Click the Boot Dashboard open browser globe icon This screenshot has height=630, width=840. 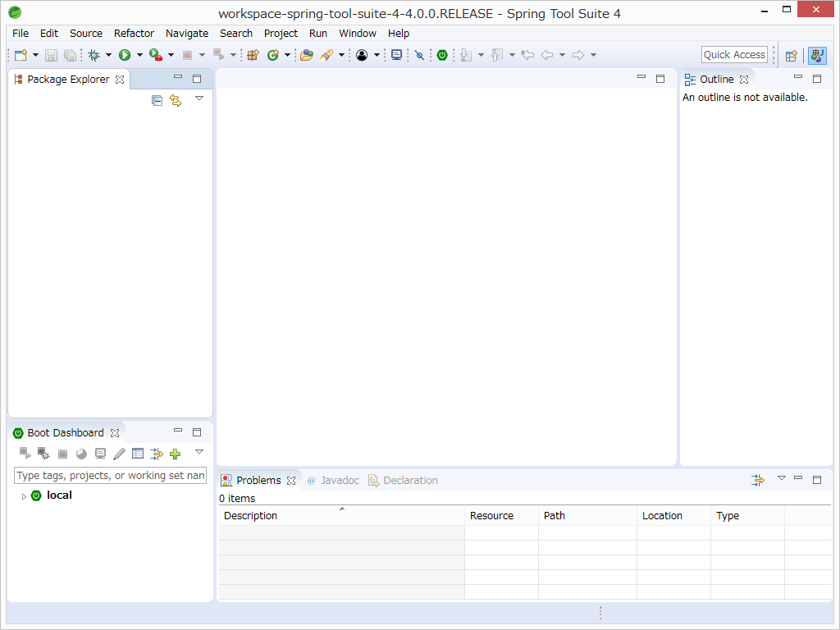click(81, 454)
